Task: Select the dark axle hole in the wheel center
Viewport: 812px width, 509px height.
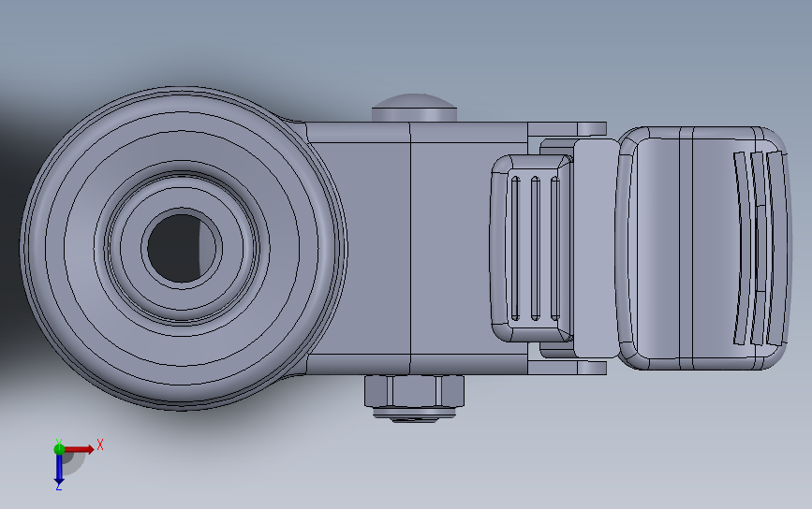Action: point(182,247)
